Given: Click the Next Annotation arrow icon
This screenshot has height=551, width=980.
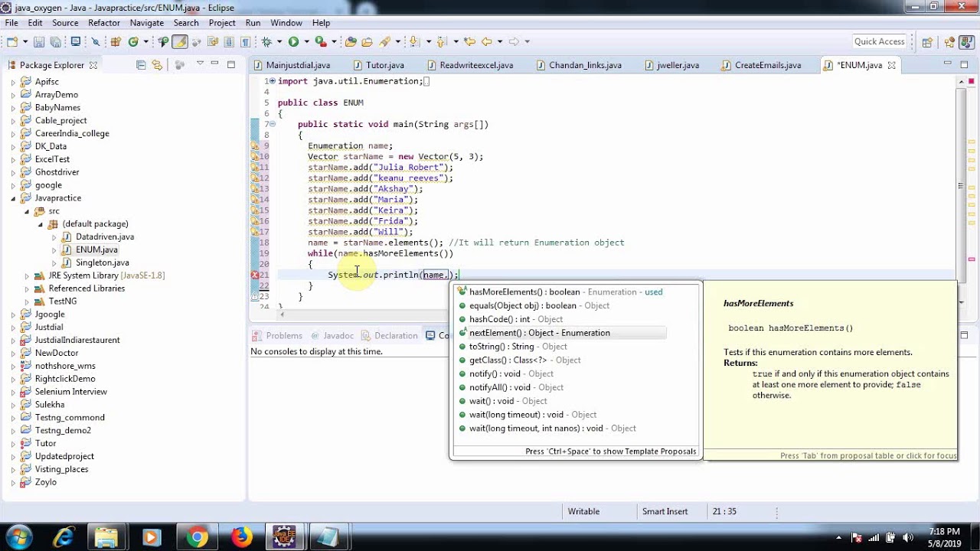Looking at the screenshot, I should 414,41.
